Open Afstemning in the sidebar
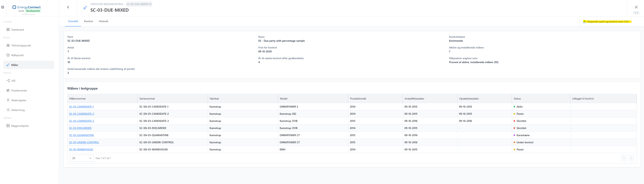Viewport: 644px width, 184px height. pos(29,110)
